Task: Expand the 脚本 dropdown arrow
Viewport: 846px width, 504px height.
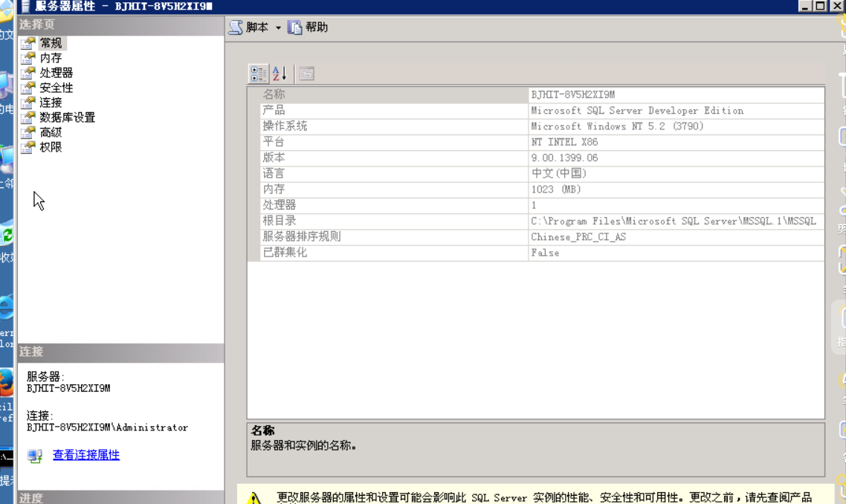Action: click(278, 28)
